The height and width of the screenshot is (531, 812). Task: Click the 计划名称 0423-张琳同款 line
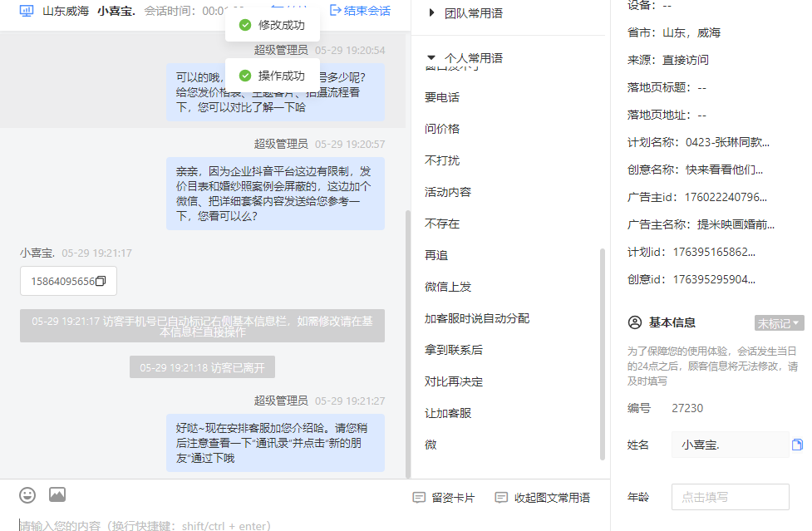(698, 142)
